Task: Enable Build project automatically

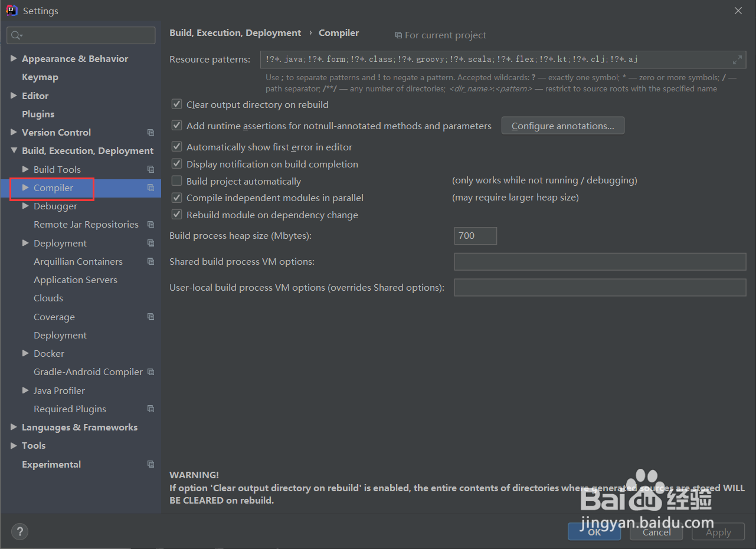Action: click(176, 181)
